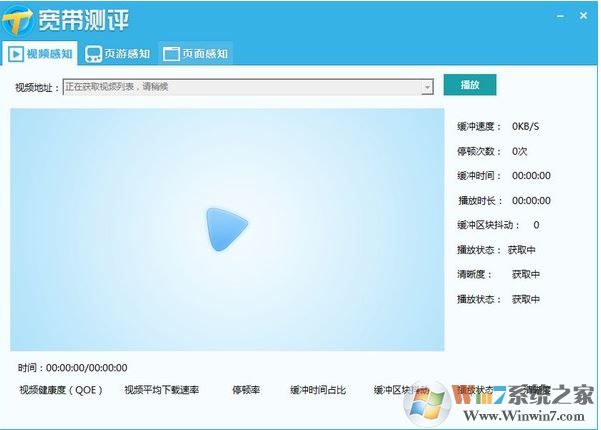Select the 停顿率 column header
Viewport: 601px width, 430px height.
click(245, 390)
